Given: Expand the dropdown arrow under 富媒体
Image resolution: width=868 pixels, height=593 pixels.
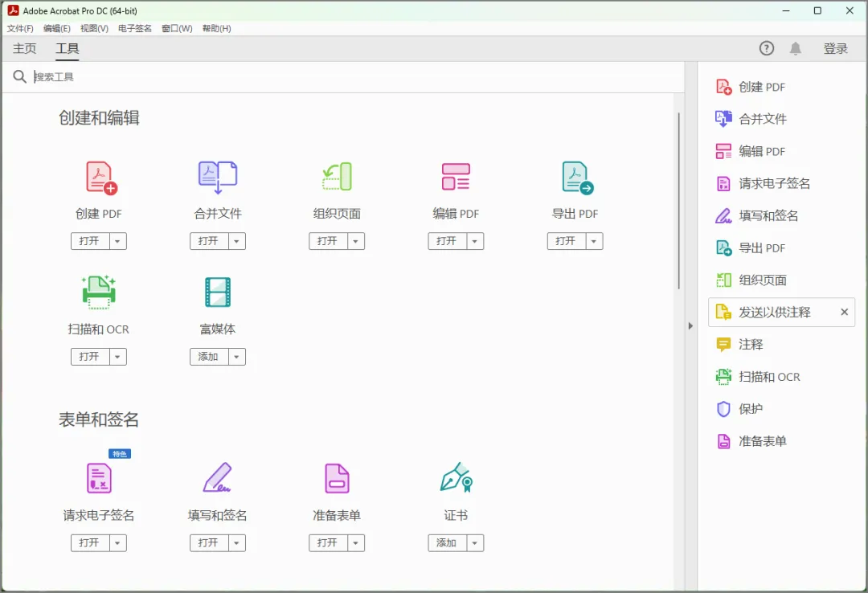Looking at the screenshot, I should [x=236, y=357].
